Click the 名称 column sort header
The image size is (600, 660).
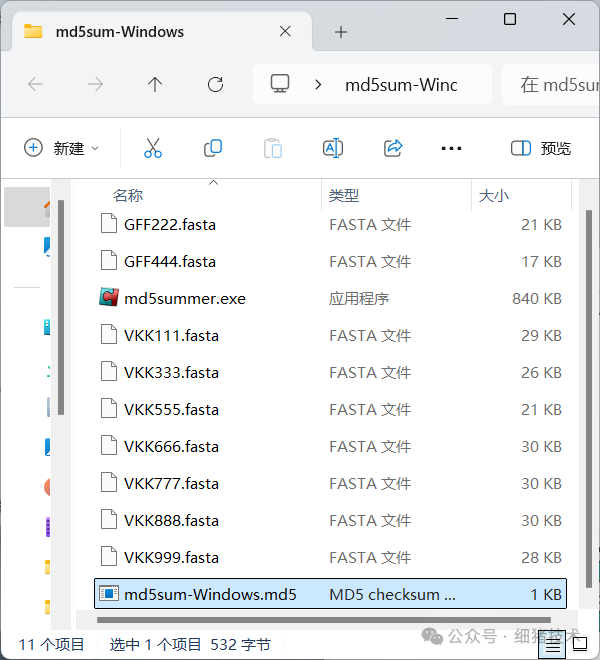tap(128, 196)
